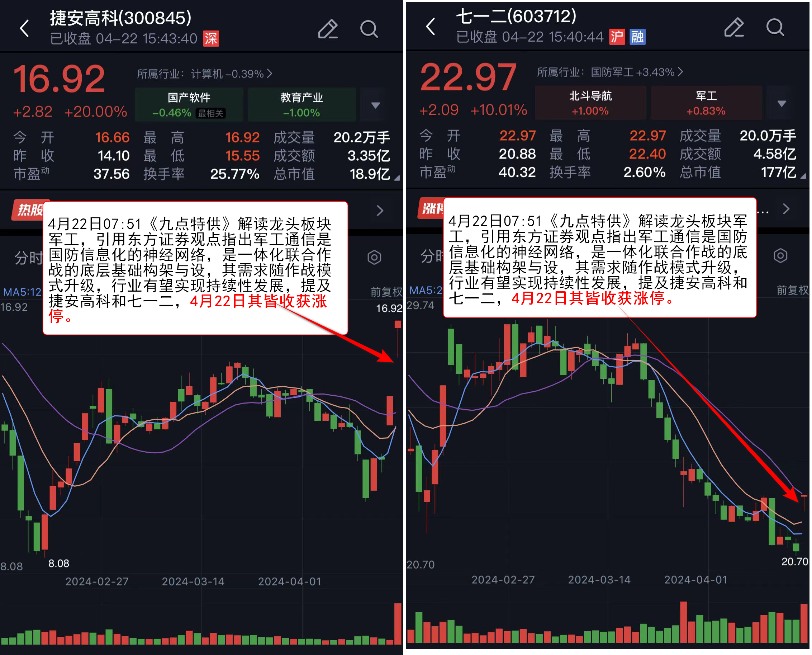The width and height of the screenshot is (812, 655).
Task: Select the 分时 tab on 捷安高科 chart
Action: [28, 258]
